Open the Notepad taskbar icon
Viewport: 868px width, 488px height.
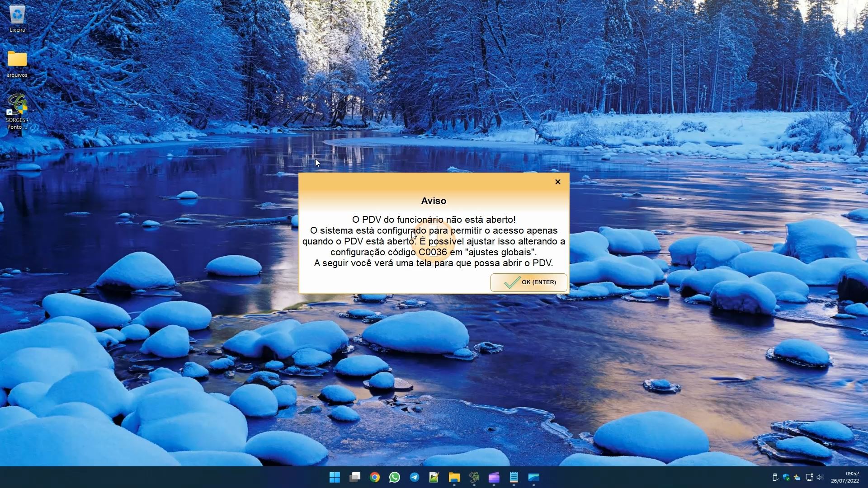(514, 477)
